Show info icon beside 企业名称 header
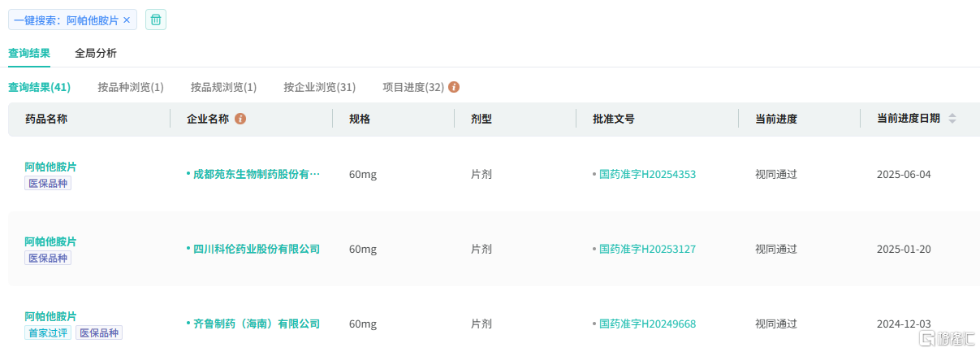Viewport: 980px width, 352px height. (240, 119)
